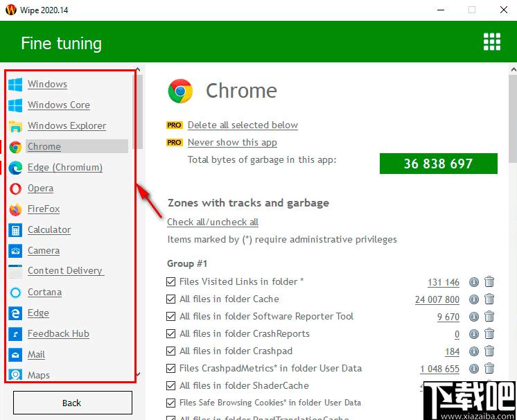This screenshot has height=420, width=517.
Task: Open the 1 048 655 bytes value link
Action: pyautogui.click(x=439, y=369)
